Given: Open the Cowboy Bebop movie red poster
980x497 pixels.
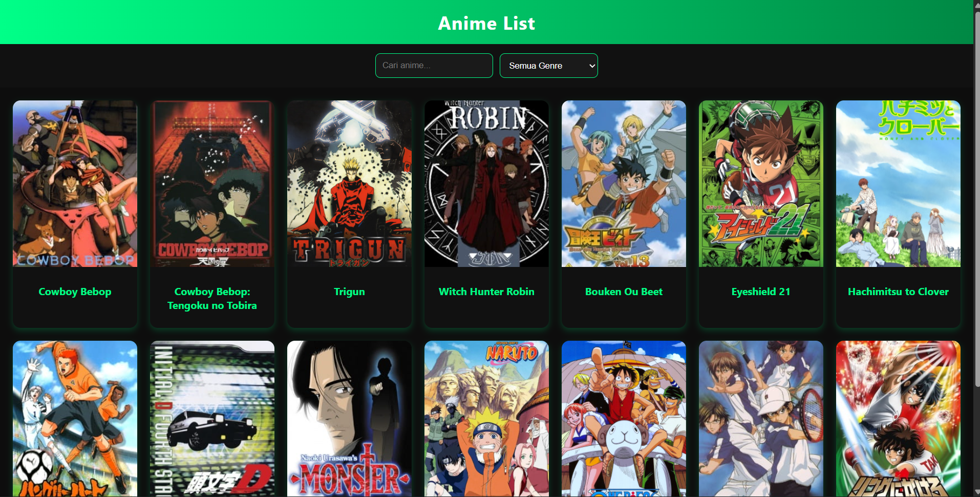Looking at the screenshot, I should [x=212, y=183].
